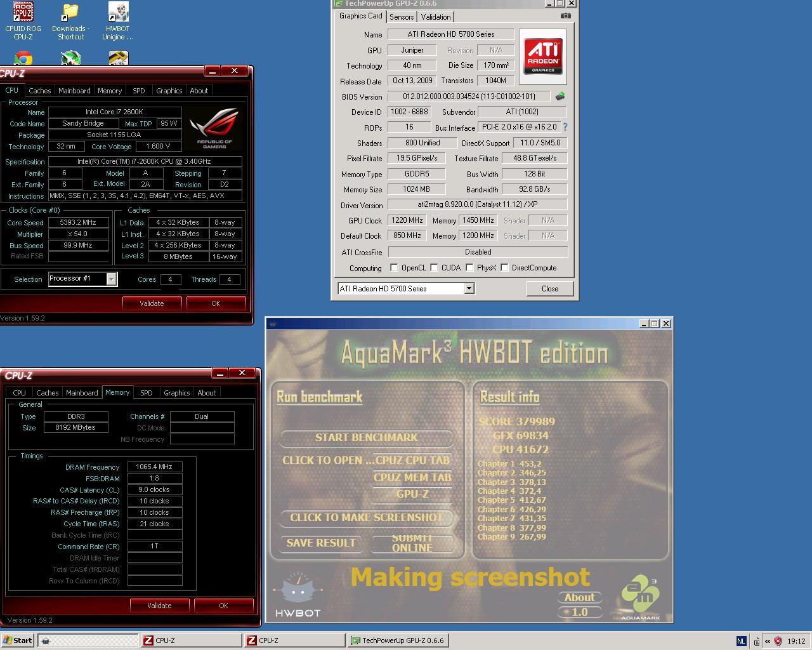Open SPD tab in lower CPU-Z
Screen dimensions: 812x650
[x=146, y=393]
